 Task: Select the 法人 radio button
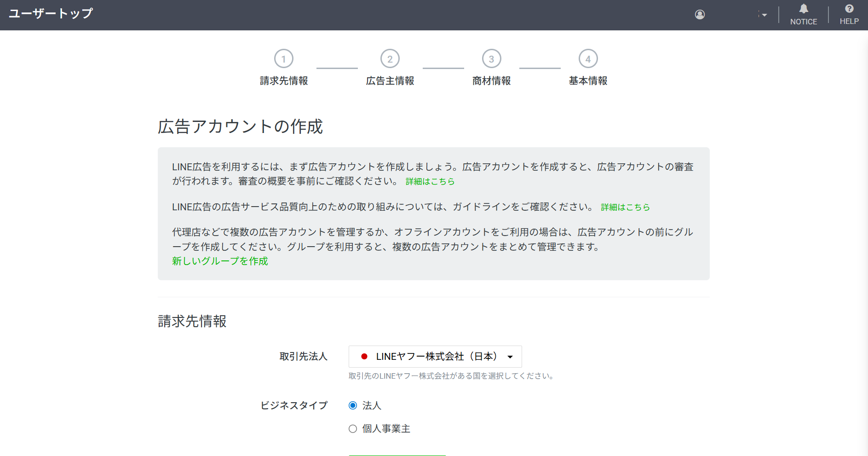pyautogui.click(x=353, y=405)
